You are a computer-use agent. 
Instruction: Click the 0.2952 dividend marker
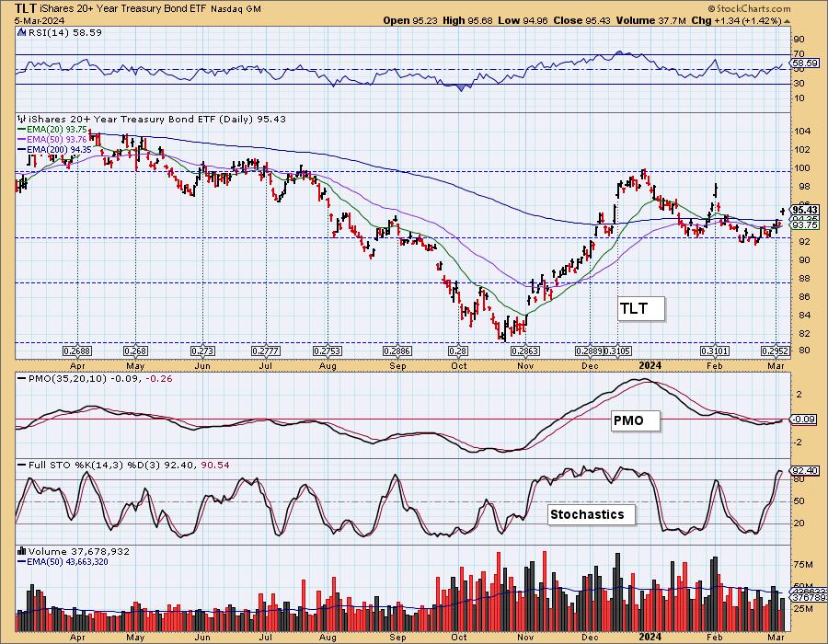pos(776,351)
